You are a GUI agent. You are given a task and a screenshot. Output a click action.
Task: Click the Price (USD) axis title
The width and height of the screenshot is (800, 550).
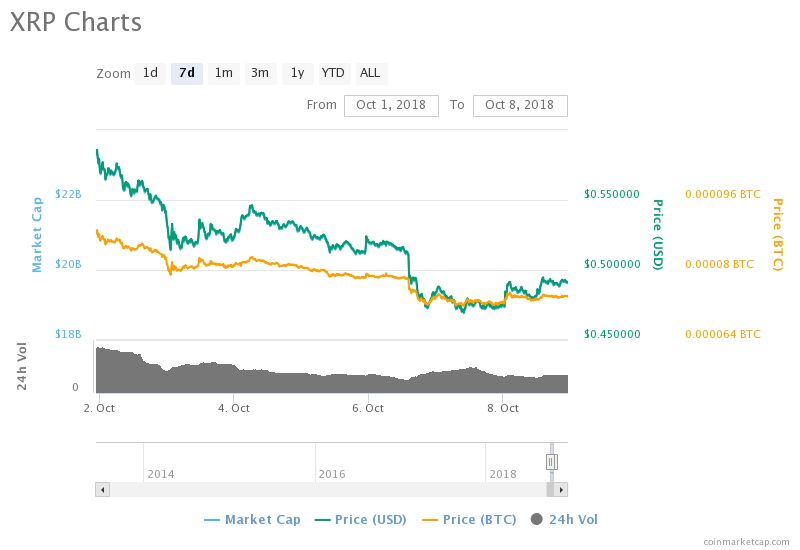click(x=658, y=235)
